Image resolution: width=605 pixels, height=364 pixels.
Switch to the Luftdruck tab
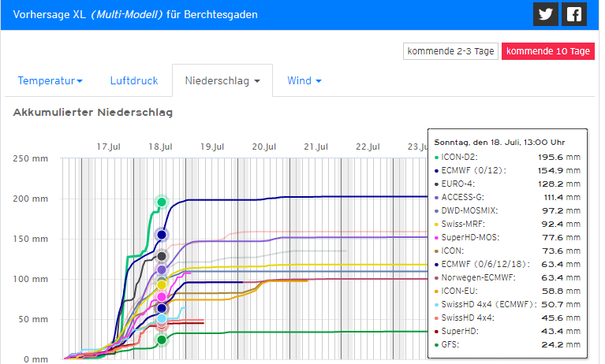pos(134,80)
